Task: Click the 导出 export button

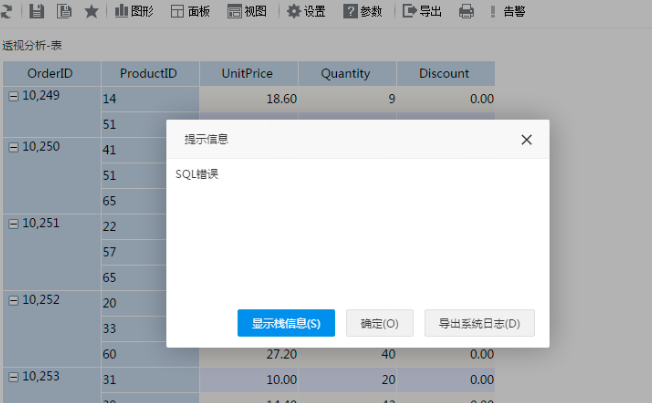Action: coord(422,11)
